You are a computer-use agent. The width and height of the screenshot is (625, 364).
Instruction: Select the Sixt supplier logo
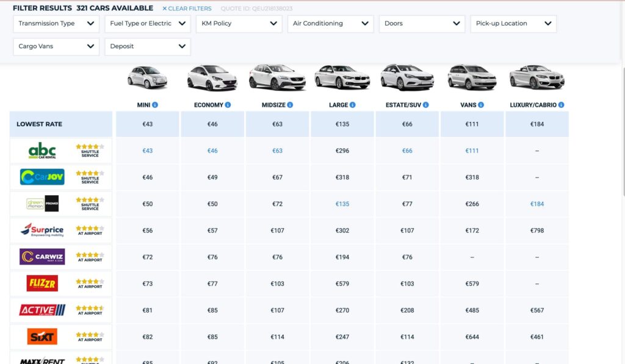[42, 337]
